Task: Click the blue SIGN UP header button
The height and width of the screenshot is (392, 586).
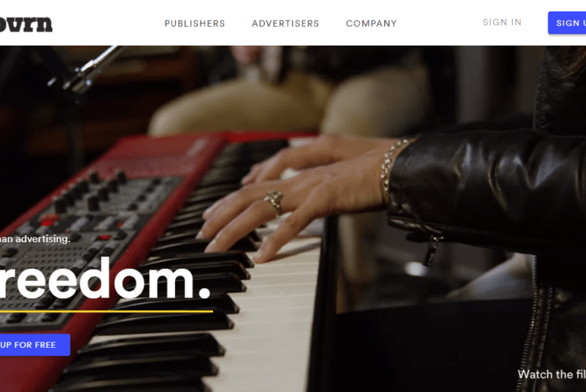Action: tap(567, 23)
